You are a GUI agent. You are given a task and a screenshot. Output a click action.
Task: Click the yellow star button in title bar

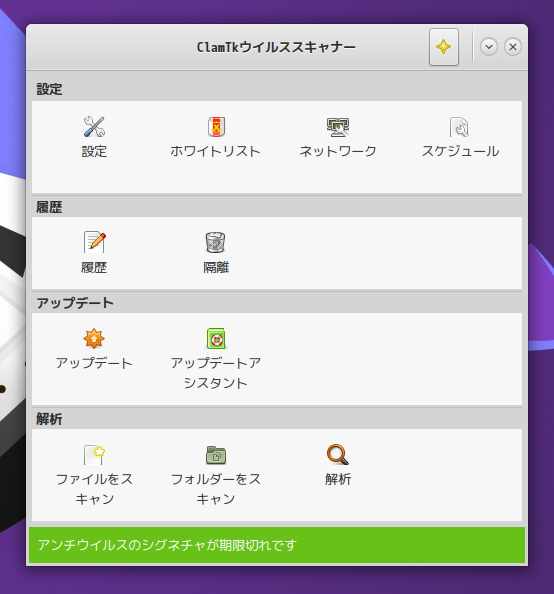click(x=444, y=47)
